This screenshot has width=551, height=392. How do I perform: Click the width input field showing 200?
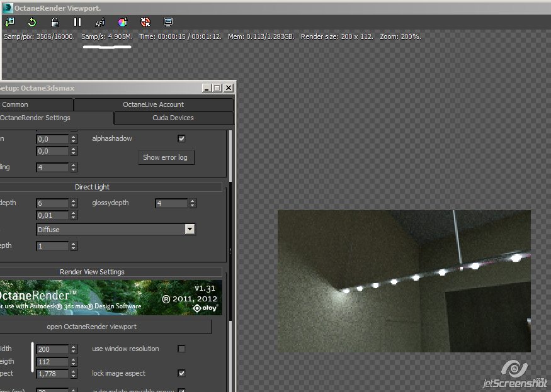[53, 349]
